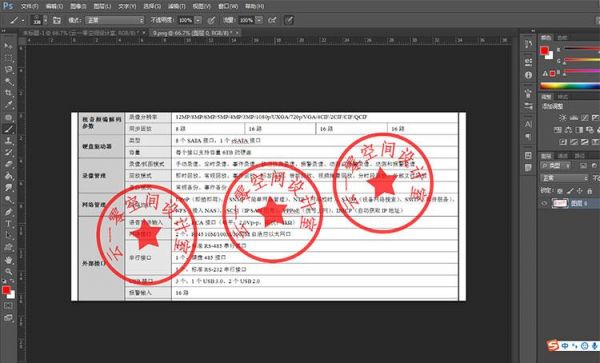Select the Paint Bucket tool

[8, 176]
